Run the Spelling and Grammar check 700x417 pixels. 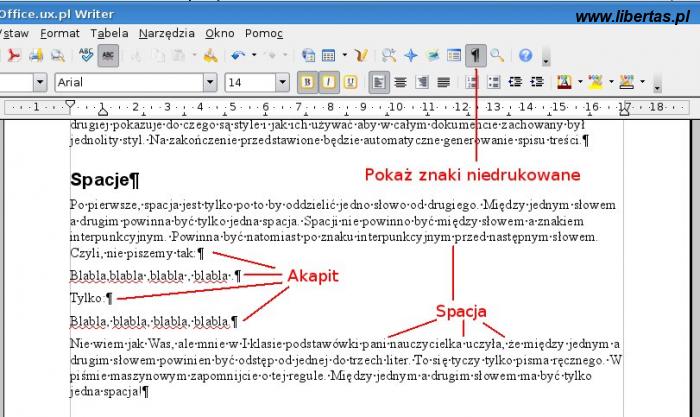pyautogui.click(x=87, y=55)
